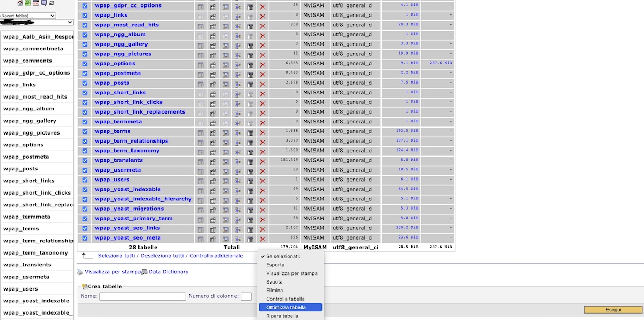Open the Recent tables dropdown
The width and height of the screenshot is (644, 320).
tap(28, 16)
